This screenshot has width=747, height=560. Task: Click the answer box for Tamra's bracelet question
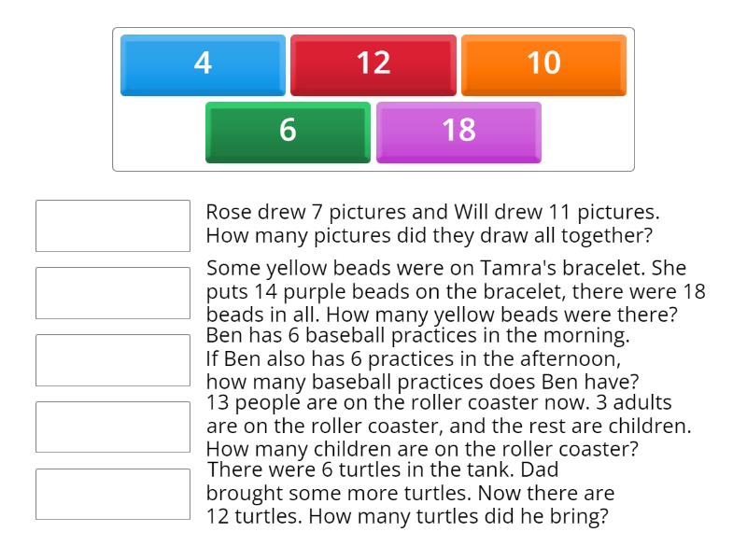(x=111, y=292)
